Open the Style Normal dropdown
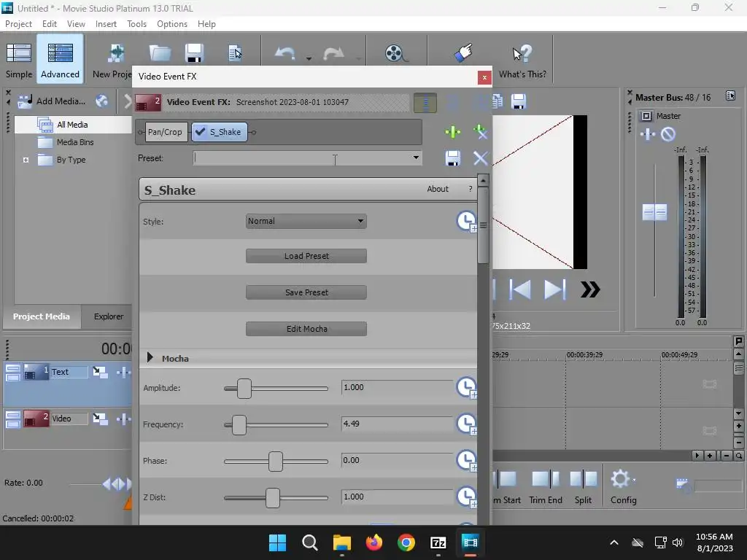 (306, 221)
